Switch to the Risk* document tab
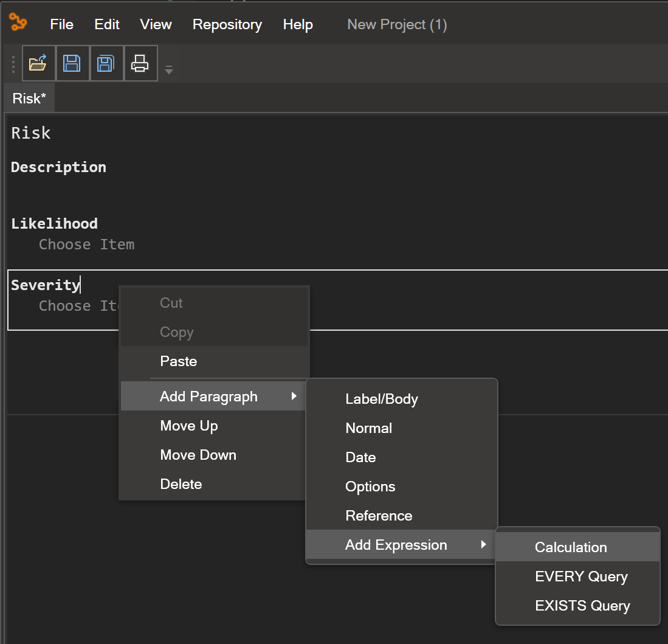The image size is (668, 644). tap(29, 99)
